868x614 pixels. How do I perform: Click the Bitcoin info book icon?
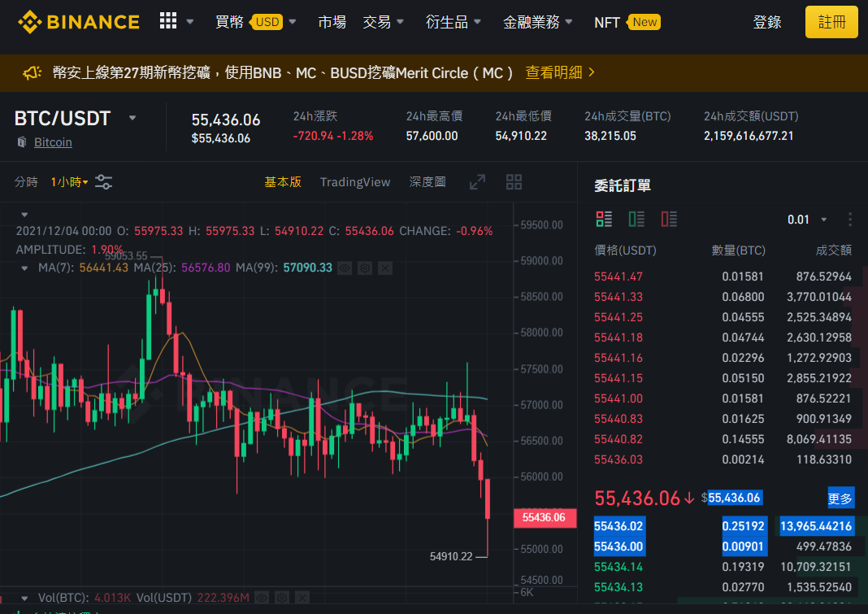pos(22,142)
